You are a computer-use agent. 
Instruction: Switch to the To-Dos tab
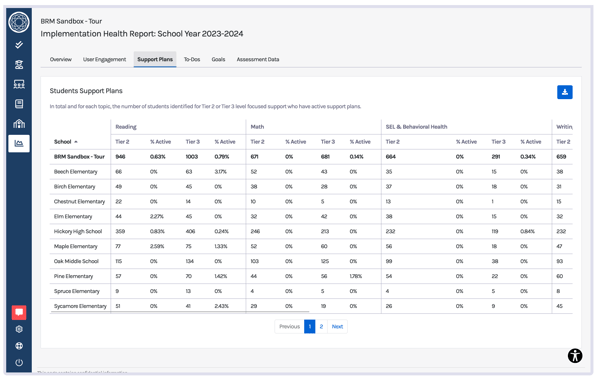click(x=192, y=59)
